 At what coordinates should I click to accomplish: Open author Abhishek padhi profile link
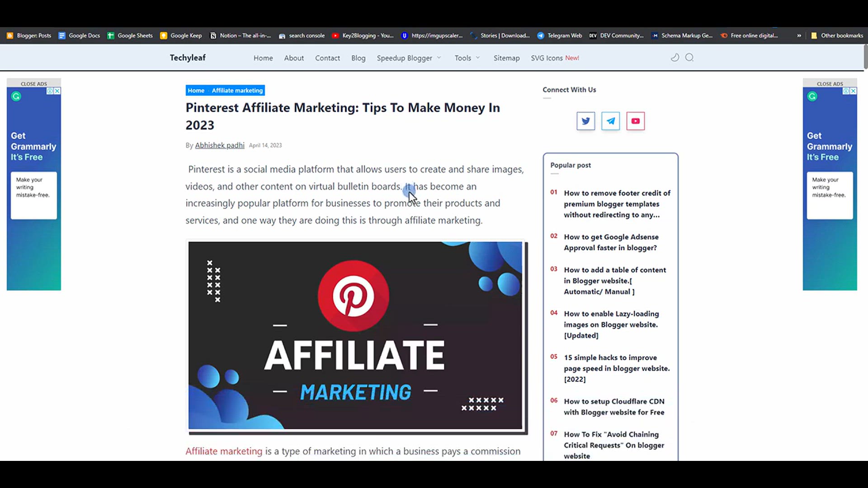220,145
